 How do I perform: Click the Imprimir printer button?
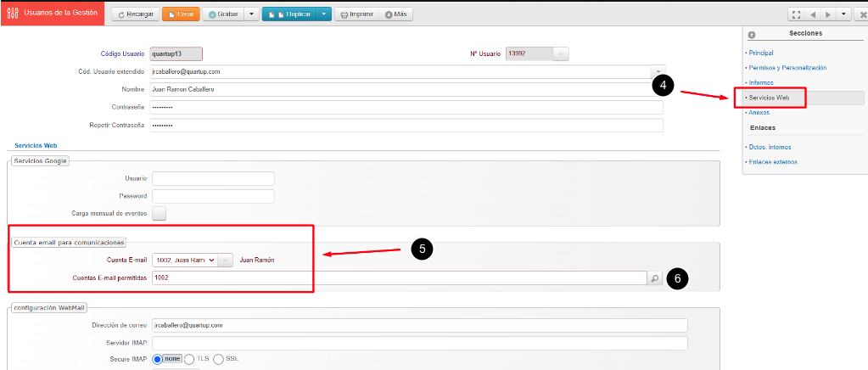coord(356,14)
